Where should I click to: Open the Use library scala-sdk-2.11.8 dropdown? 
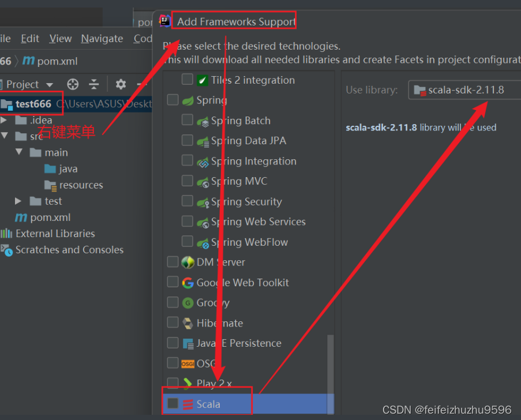[x=464, y=90]
